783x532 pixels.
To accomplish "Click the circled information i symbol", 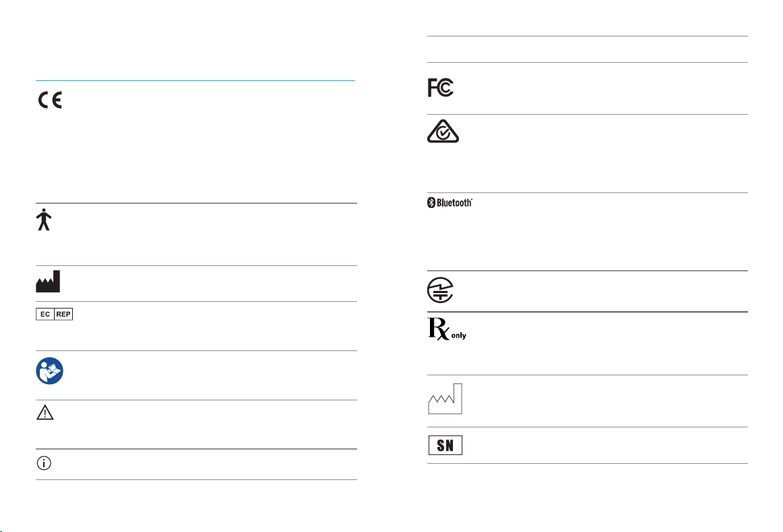I will [44, 463].
